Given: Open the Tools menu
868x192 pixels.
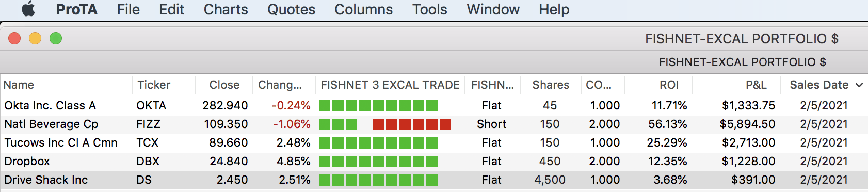Looking at the screenshot, I should [x=429, y=9].
